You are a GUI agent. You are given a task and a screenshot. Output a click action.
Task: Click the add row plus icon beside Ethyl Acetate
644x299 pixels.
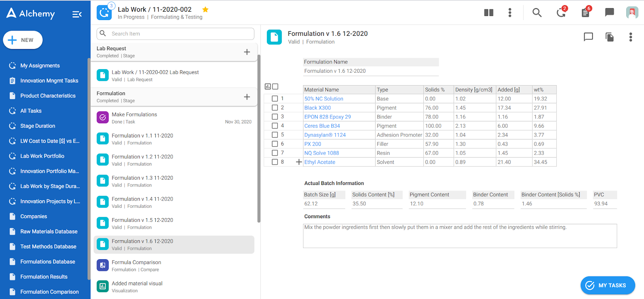coord(299,162)
